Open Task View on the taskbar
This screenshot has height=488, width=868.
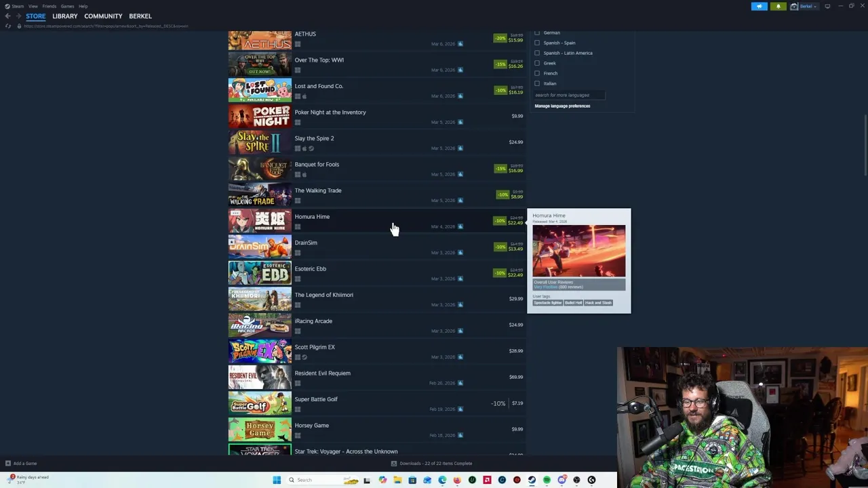[367, 480]
